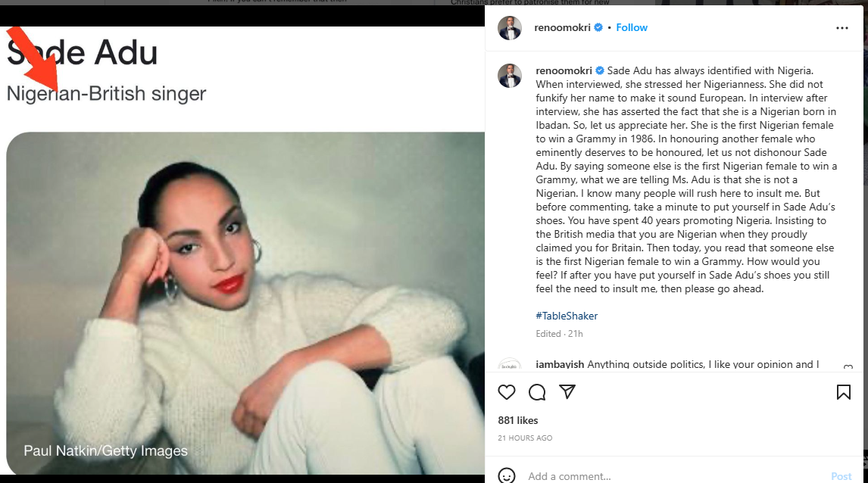Screen dimensions: 868x483
Task: Open comments with the speech bubble icon
Action: tap(537, 392)
